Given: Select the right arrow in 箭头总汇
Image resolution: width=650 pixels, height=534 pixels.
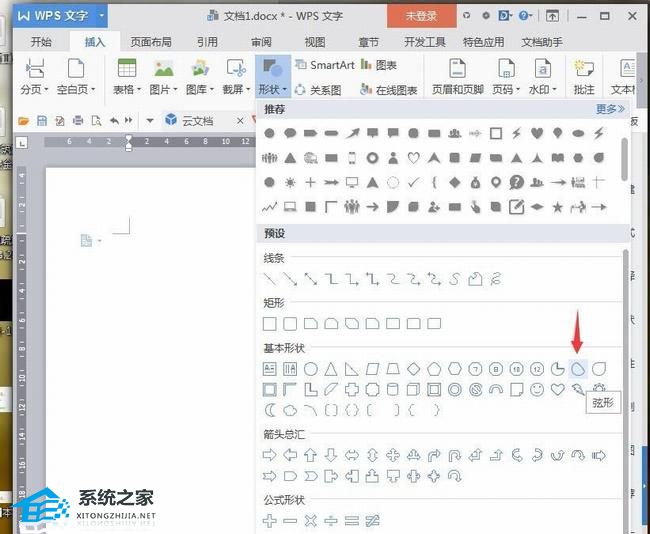Looking at the screenshot, I should pos(269,455).
